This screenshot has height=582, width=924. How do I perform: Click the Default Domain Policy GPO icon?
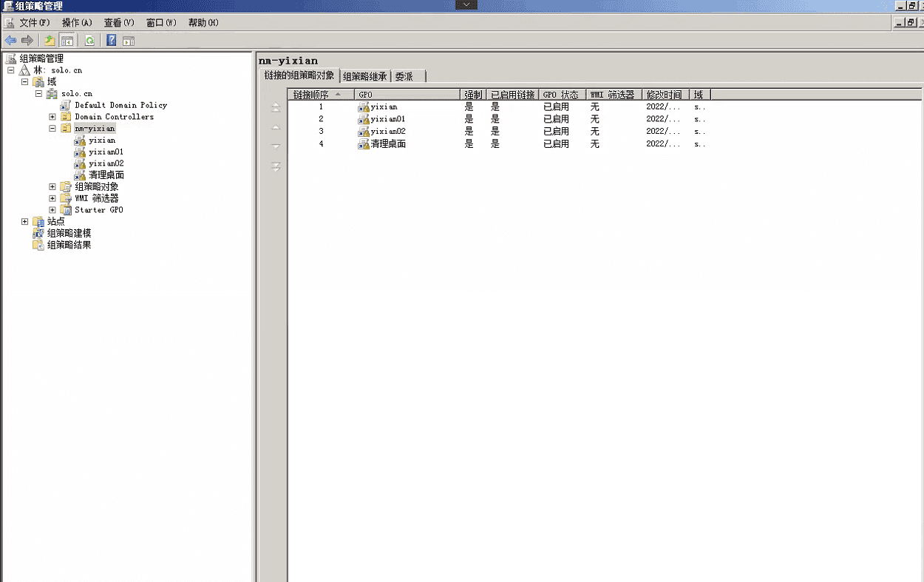point(67,105)
